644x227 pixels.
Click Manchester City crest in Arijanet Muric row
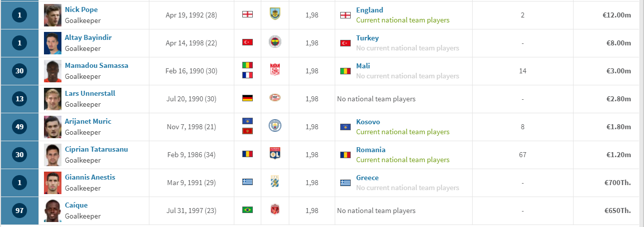pos(275,126)
